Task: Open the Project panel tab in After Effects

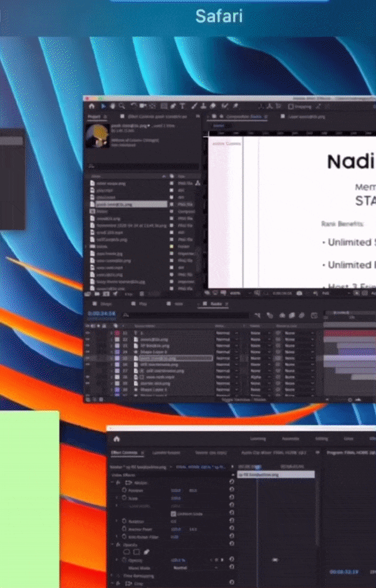Action: [94, 116]
